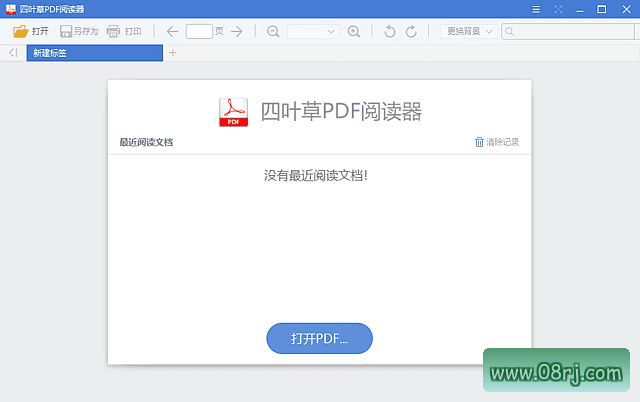
Task: Minimize the PDF reader window
Action: 580,9
